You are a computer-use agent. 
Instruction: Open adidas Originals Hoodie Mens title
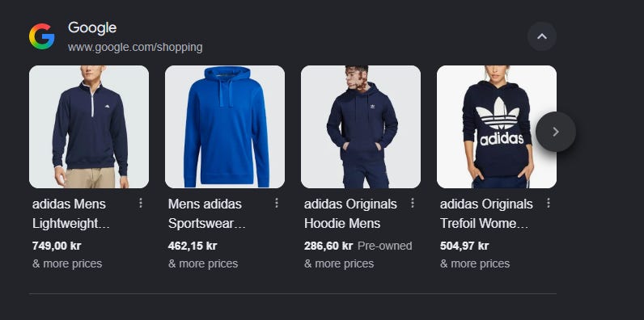(x=350, y=214)
